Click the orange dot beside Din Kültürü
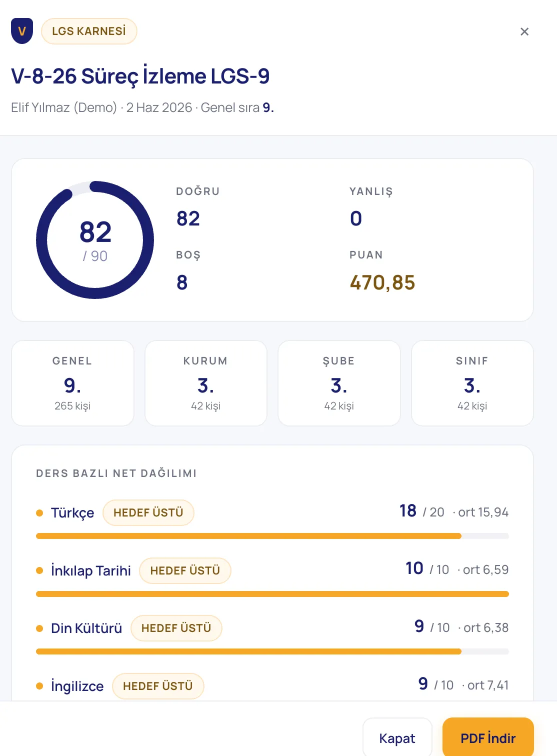Viewport: 557px width, 756px height. point(39,628)
